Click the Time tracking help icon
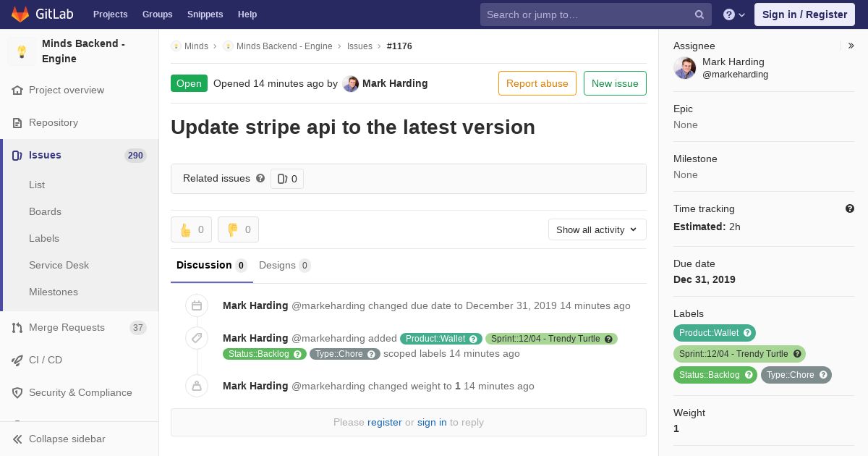 (x=850, y=208)
